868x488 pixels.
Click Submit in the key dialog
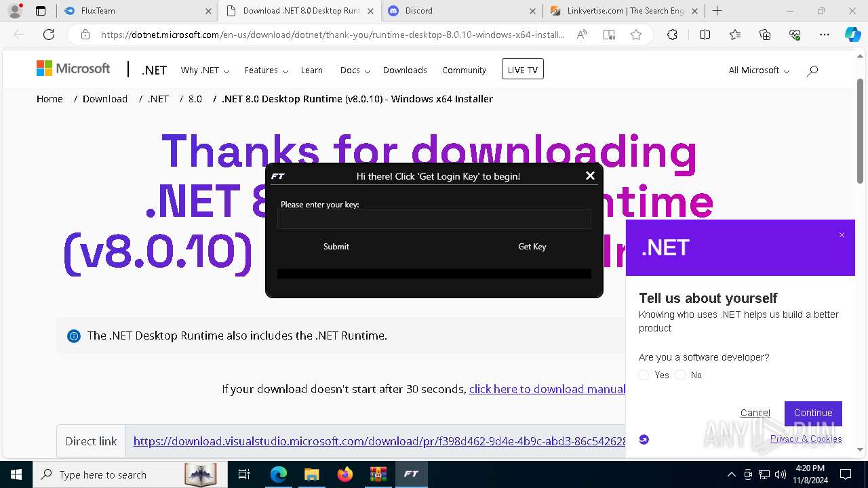tap(336, 247)
